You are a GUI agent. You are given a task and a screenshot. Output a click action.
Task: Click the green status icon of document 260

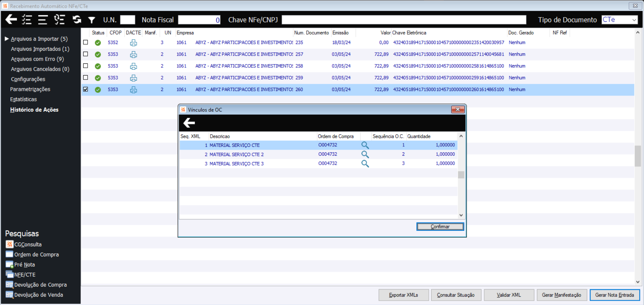98,90
